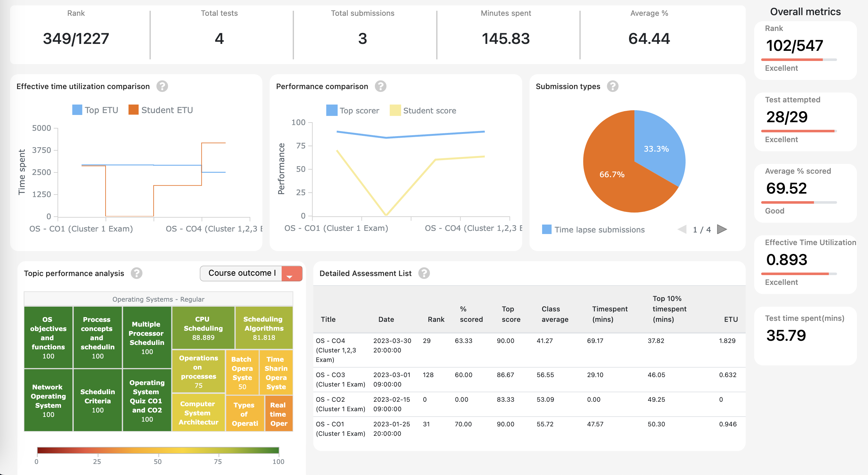The image size is (868, 475).
Task: Advance to next page of submission types
Action: (x=722, y=229)
